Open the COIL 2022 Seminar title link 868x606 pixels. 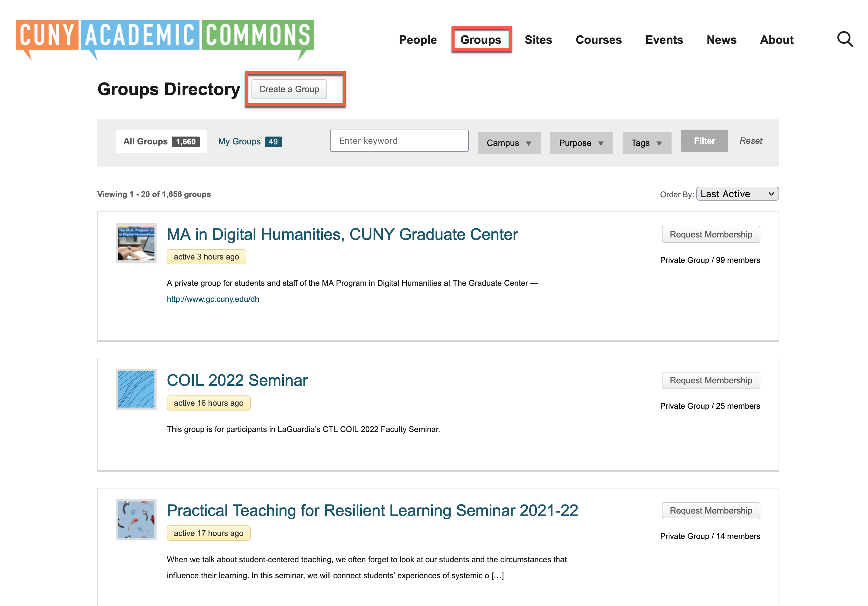[x=237, y=380]
